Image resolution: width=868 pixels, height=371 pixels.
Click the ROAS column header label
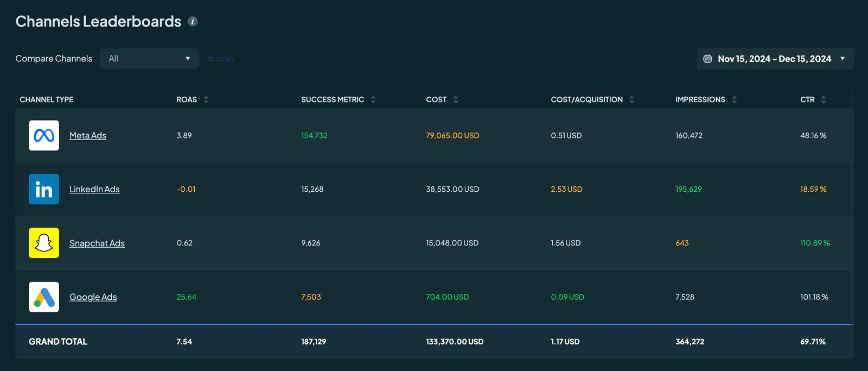coord(187,99)
